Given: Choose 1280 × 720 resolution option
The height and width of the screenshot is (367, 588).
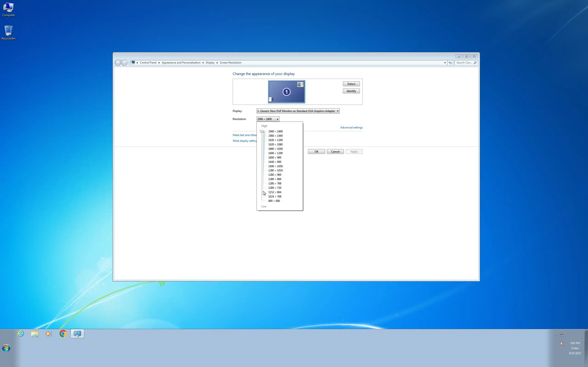Looking at the screenshot, I should (x=274, y=188).
